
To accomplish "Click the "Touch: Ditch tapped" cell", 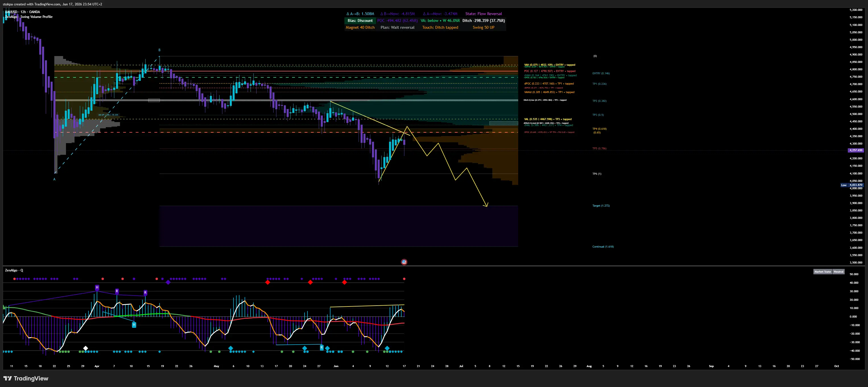I will (440, 28).
